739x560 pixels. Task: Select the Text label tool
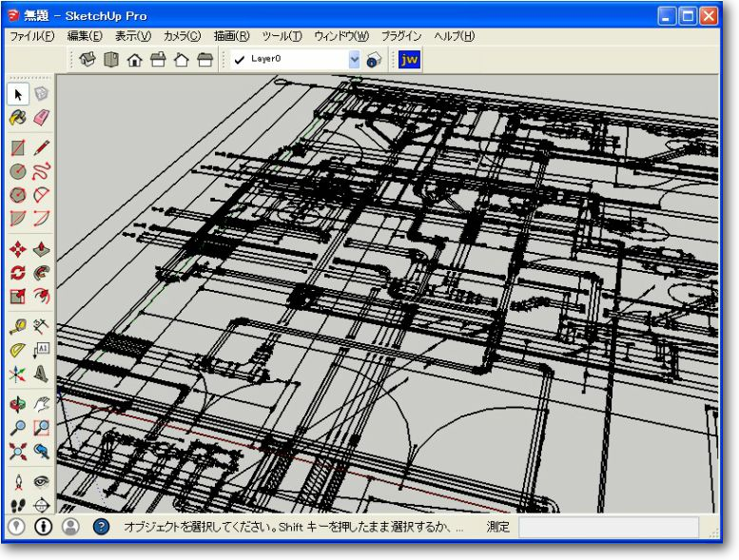[x=42, y=350]
